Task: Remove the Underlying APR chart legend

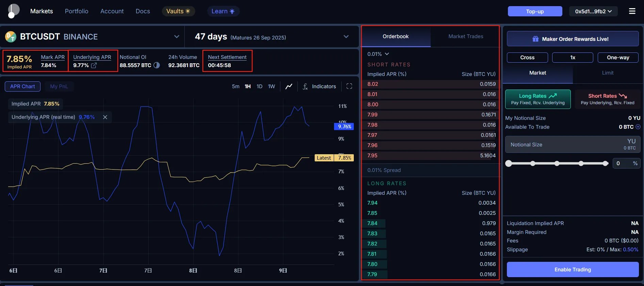Action: pyautogui.click(x=105, y=117)
